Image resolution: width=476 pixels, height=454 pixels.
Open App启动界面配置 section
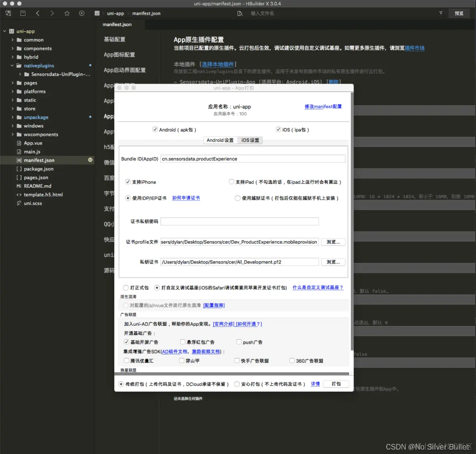point(124,70)
